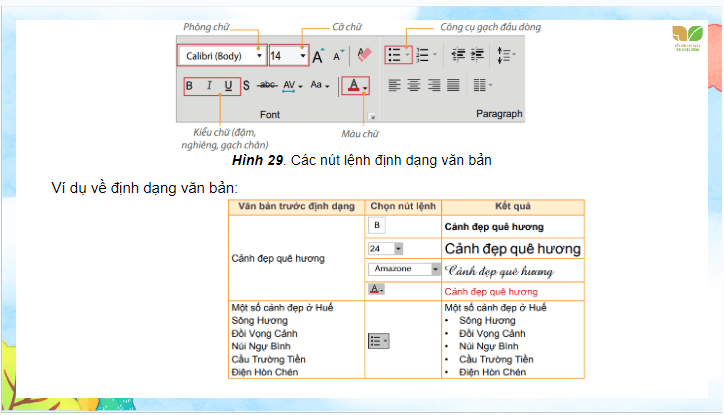Open the Numbering dropdown arrow
The height and width of the screenshot is (415, 724).
click(x=434, y=55)
